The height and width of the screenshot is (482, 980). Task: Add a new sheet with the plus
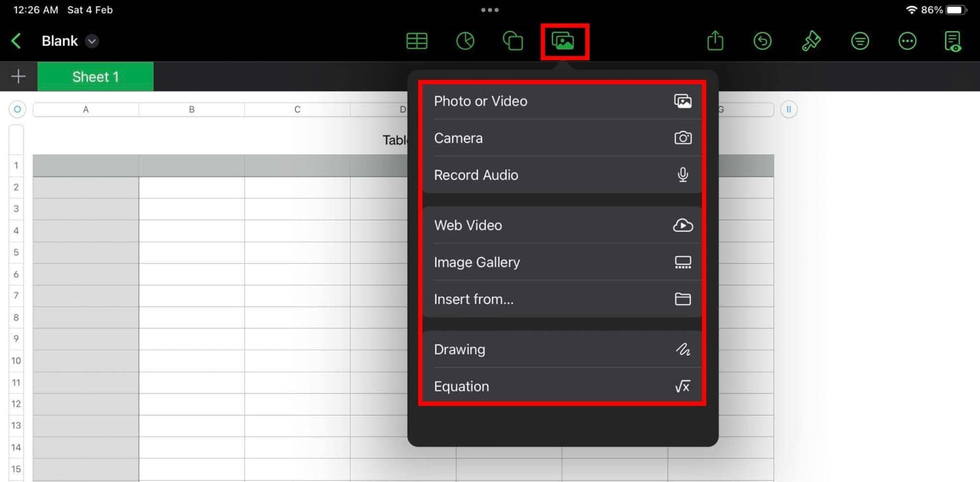click(18, 77)
